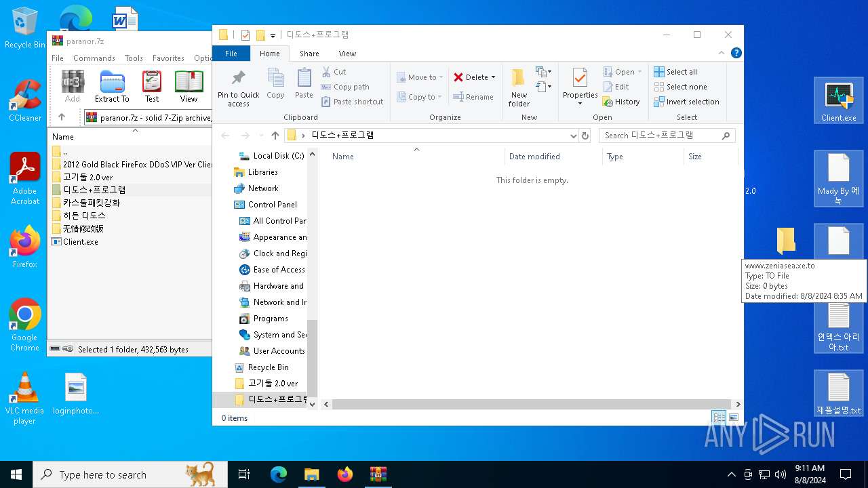Sort by Date modified column header
The height and width of the screenshot is (488, 868).
[553, 157]
